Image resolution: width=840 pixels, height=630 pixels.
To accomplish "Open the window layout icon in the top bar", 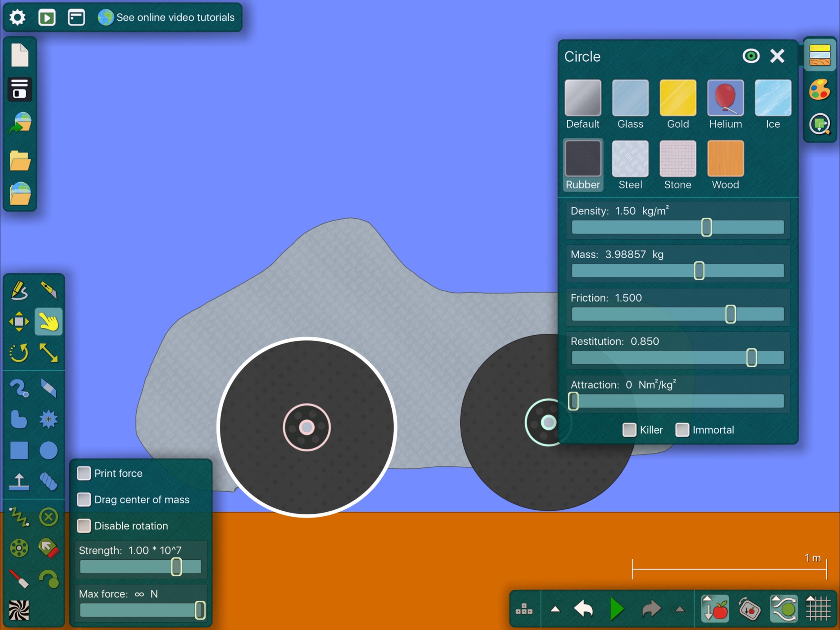I will (x=76, y=18).
